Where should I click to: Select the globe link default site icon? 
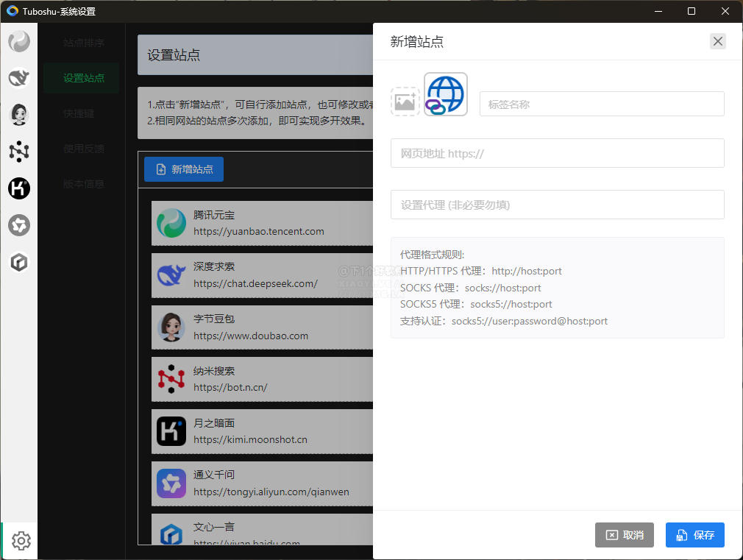[x=445, y=94]
